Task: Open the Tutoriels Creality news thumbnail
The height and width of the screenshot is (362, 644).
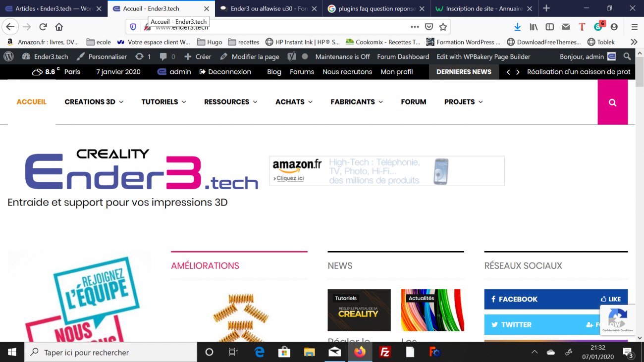Action: click(x=359, y=310)
